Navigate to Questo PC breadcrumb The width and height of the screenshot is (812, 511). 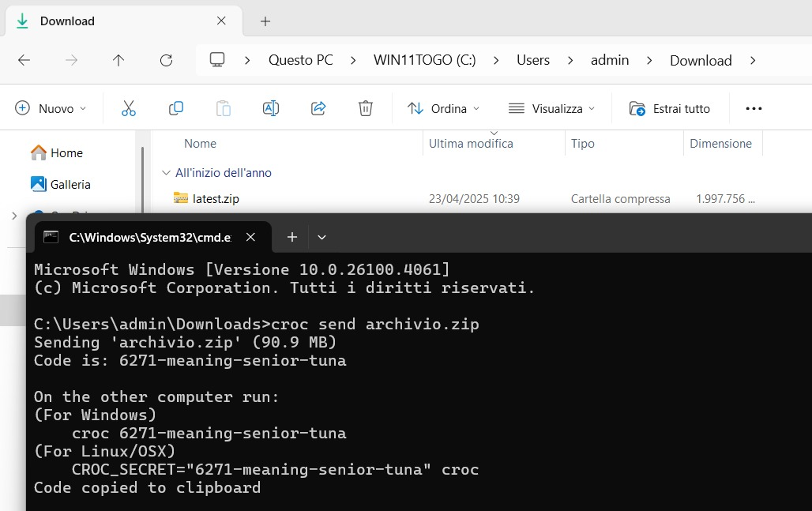point(300,60)
